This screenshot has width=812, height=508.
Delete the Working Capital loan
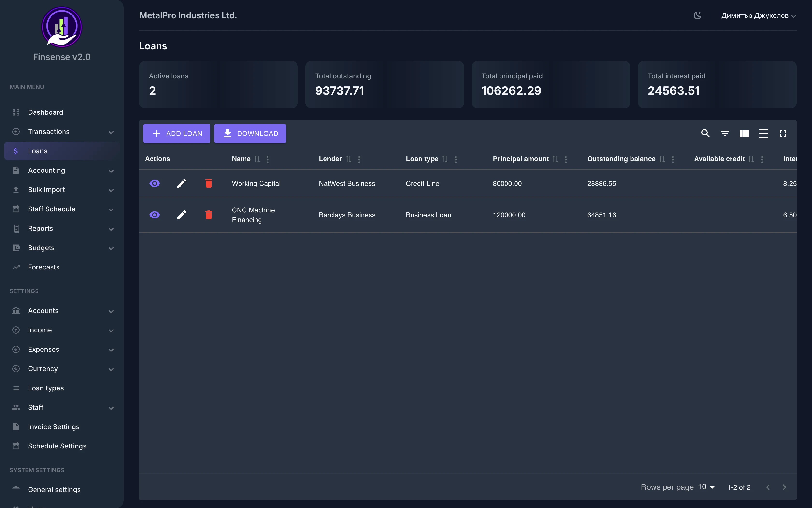coord(209,183)
